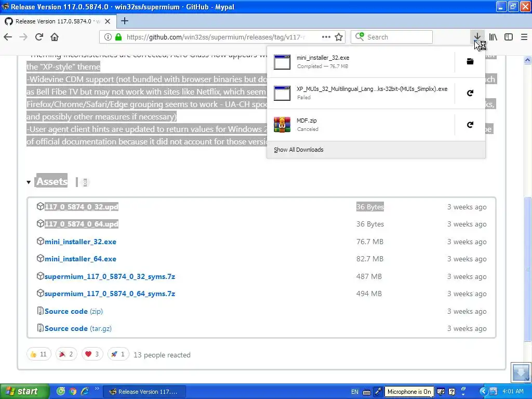The height and width of the screenshot is (399, 532).
Task: React with party popper (2)
Action: 66,354
